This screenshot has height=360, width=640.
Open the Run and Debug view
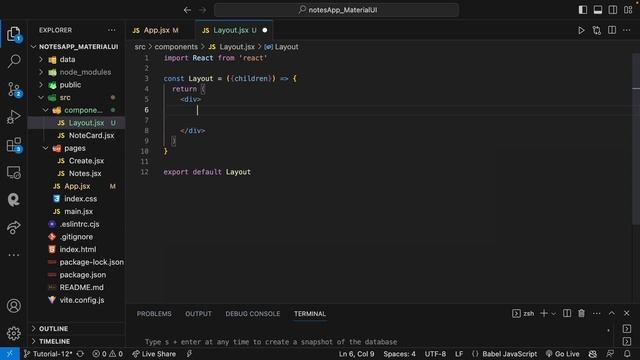click(14, 117)
